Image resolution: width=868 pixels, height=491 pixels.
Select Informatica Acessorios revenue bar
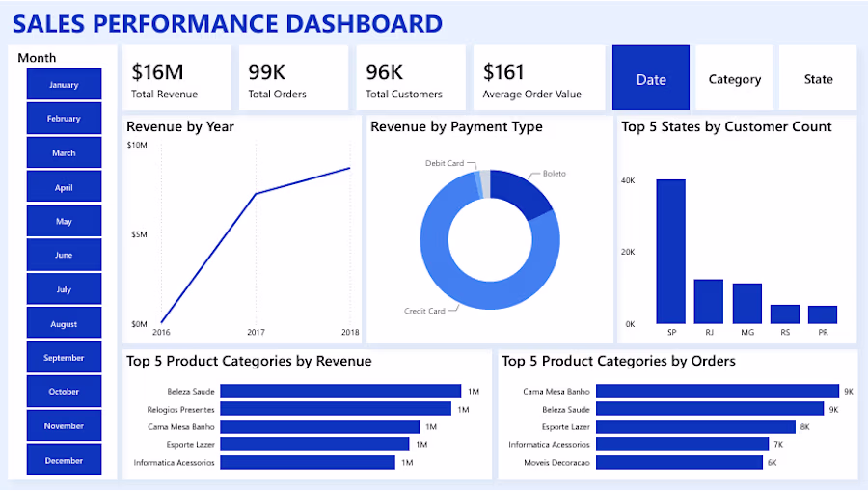click(308, 462)
